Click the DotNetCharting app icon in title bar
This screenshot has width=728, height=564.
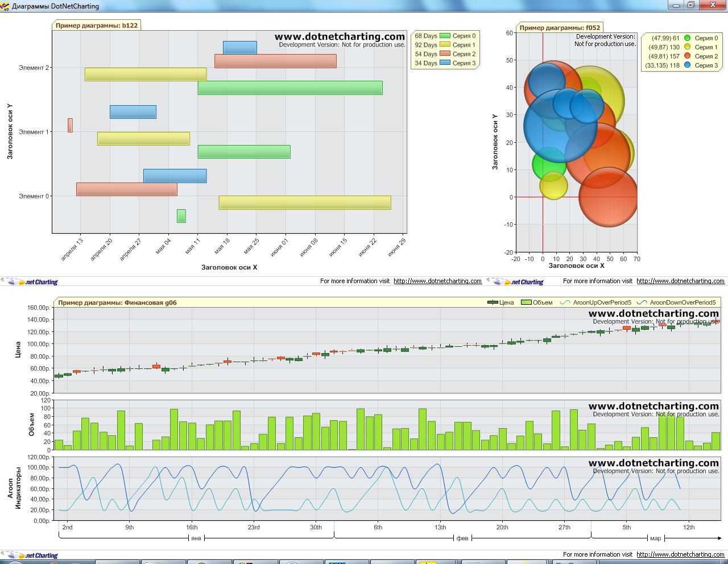(x=6, y=6)
